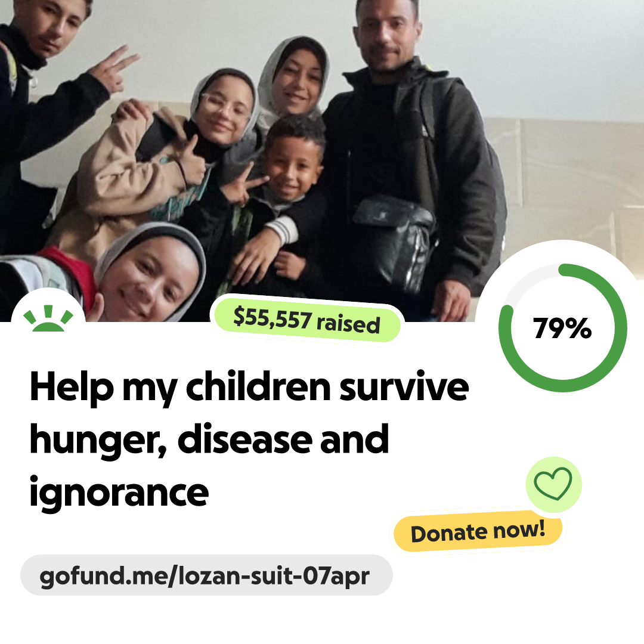Click the word 'raised' on the green badge
This screenshot has width=644, height=644.
(348, 324)
